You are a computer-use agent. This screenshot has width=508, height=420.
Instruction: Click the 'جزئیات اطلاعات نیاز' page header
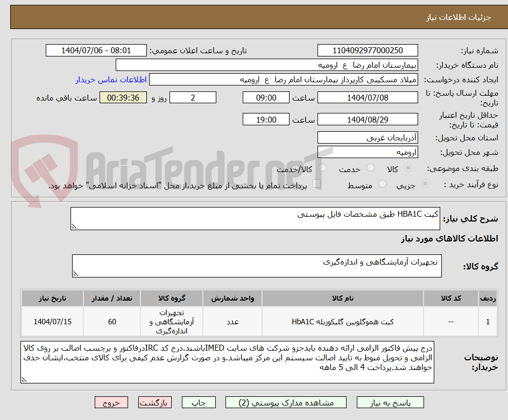pos(458,17)
